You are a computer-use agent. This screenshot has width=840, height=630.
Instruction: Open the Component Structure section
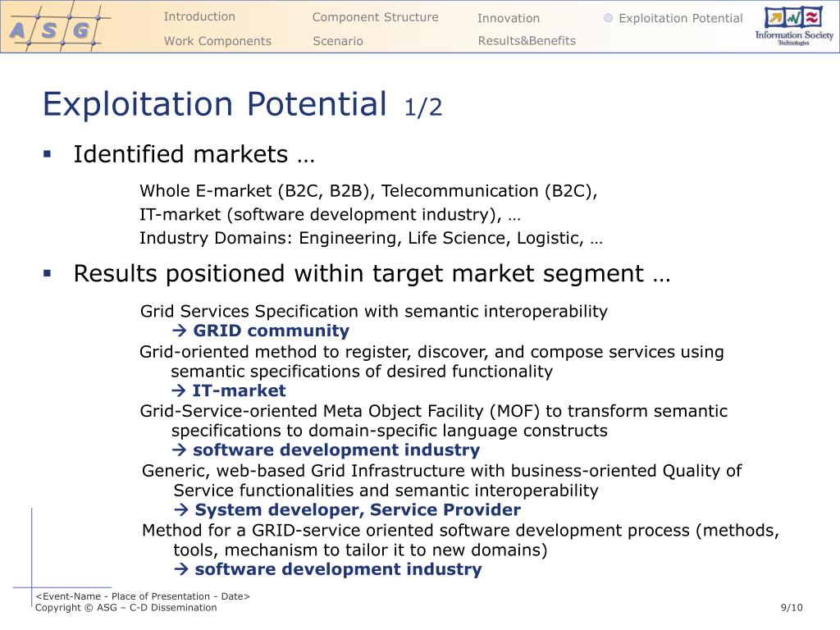click(375, 17)
